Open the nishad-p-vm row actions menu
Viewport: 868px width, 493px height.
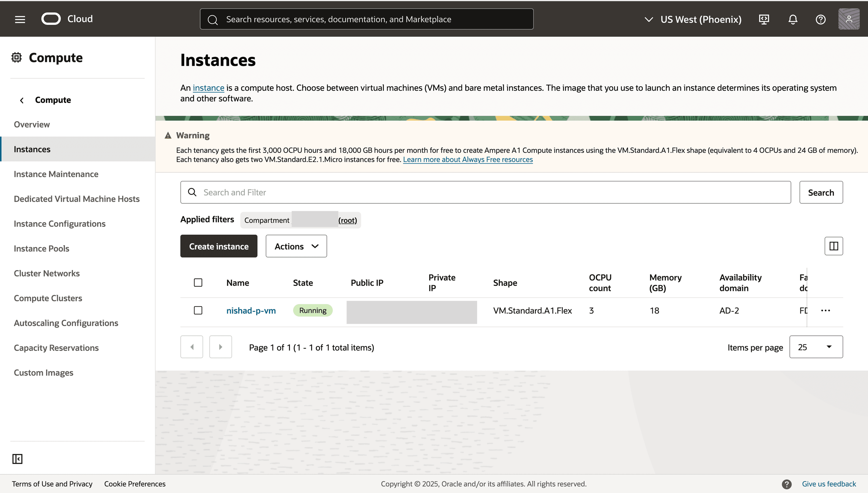[x=825, y=310]
